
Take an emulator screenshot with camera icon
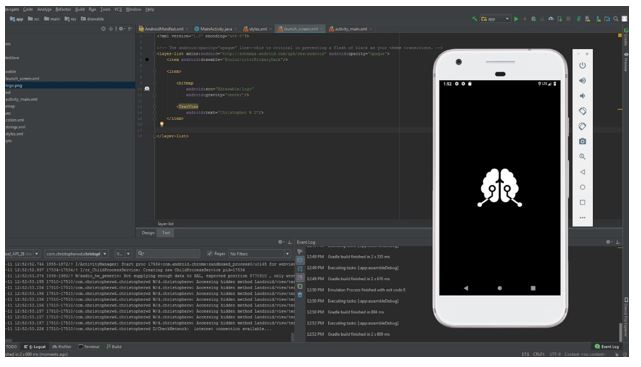[x=583, y=141]
